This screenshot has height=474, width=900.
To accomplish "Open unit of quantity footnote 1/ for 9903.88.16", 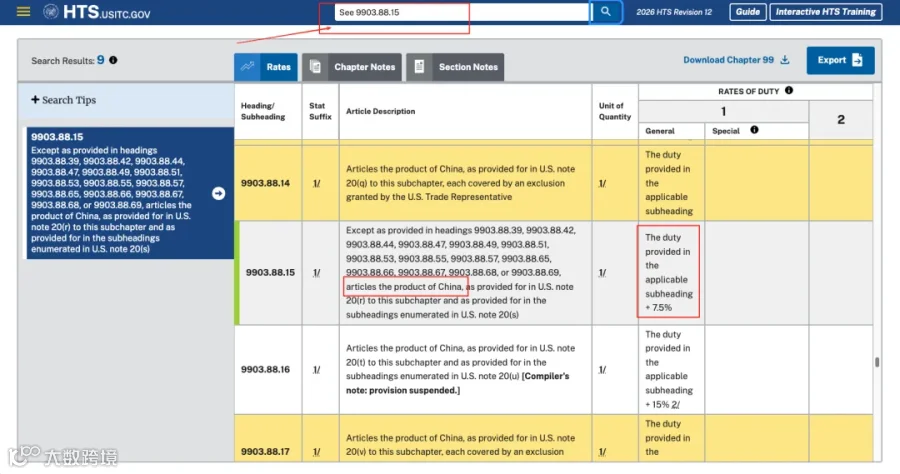I will coord(602,370).
